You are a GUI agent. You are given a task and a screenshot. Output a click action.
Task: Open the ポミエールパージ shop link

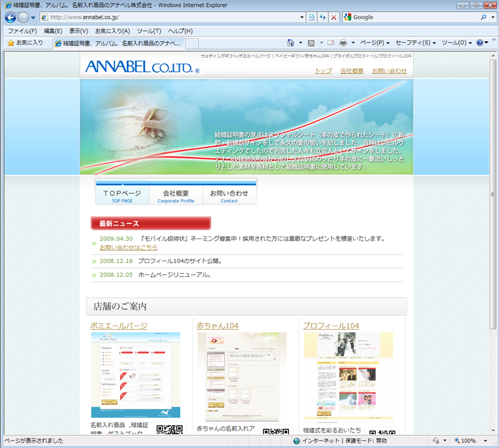(118, 325)
